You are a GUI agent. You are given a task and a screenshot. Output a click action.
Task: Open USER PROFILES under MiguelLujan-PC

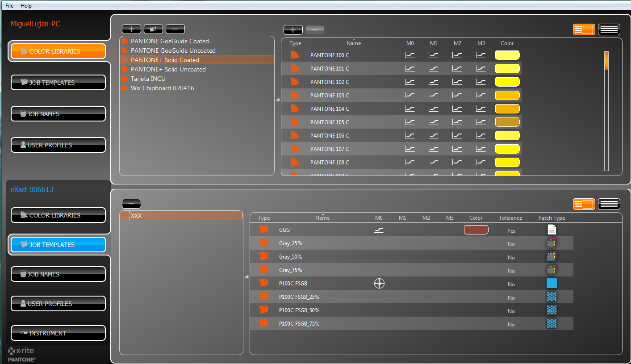point(58,145)
